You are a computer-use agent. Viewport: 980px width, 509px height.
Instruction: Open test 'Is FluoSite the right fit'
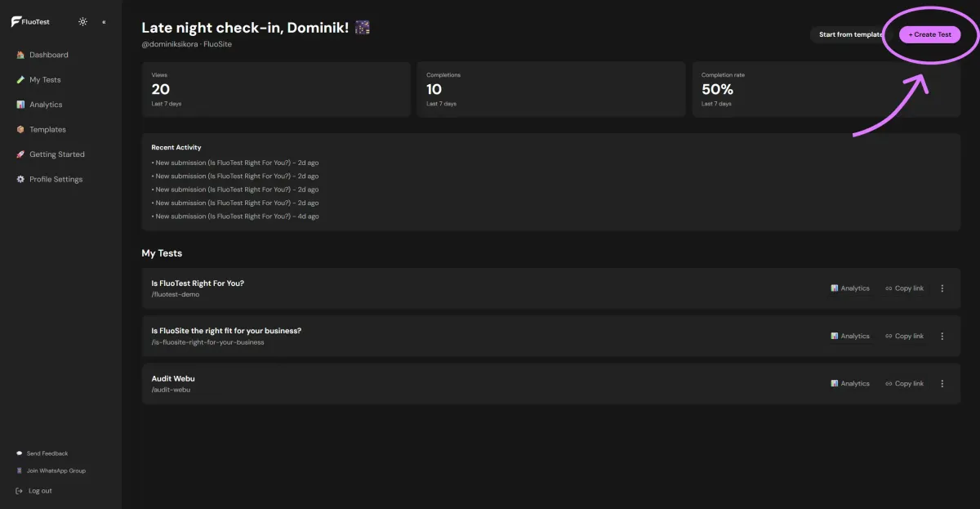[226, 331]
